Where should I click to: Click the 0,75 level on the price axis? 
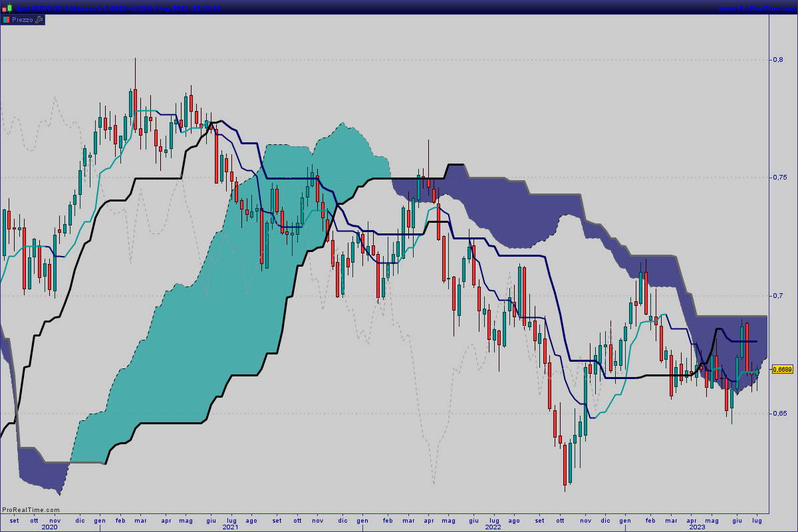(778, 178)
